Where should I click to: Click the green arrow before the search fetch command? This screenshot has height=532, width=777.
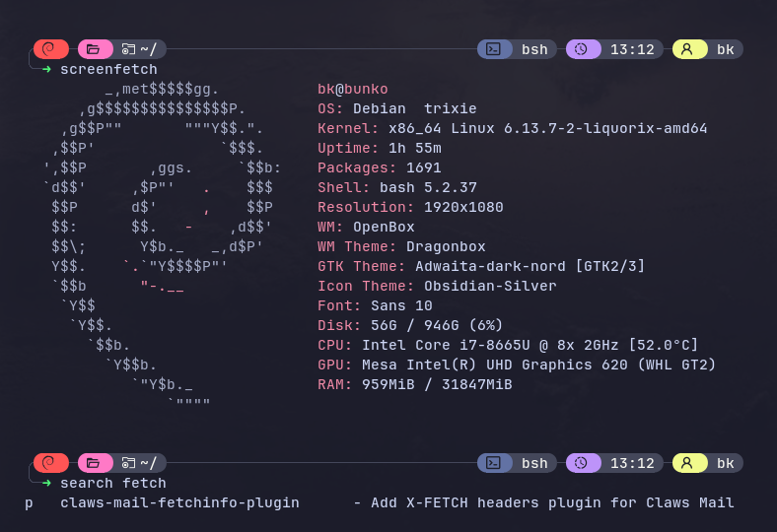(46, 483)
